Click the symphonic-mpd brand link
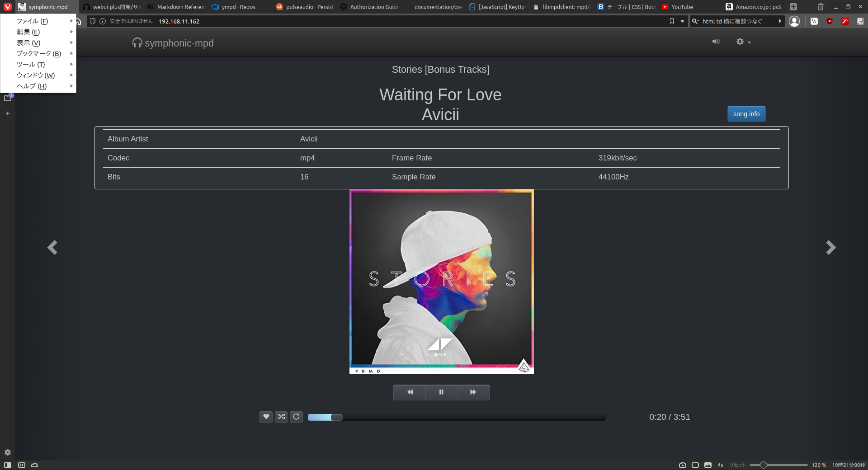Screen dimensions: 868x470 pyautogui.click(x=173, y=43)
